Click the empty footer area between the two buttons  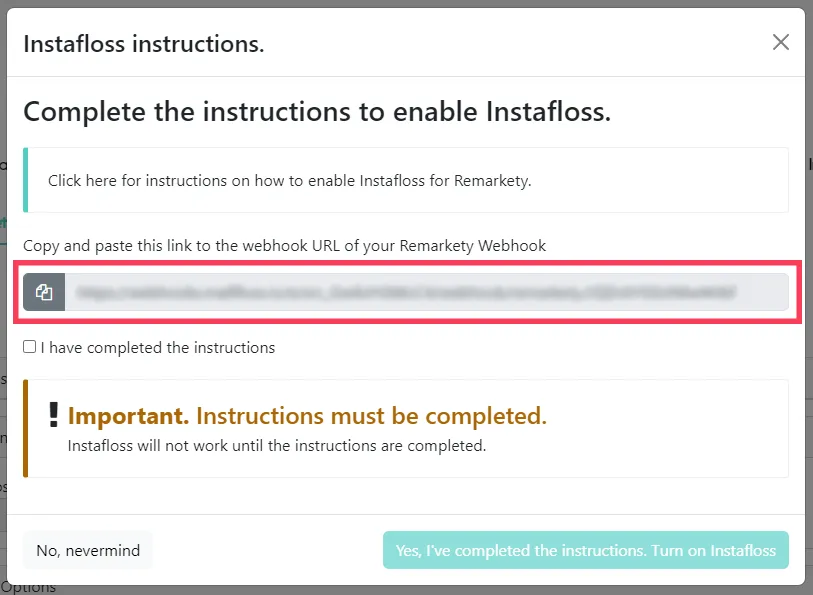pos(268,550)
